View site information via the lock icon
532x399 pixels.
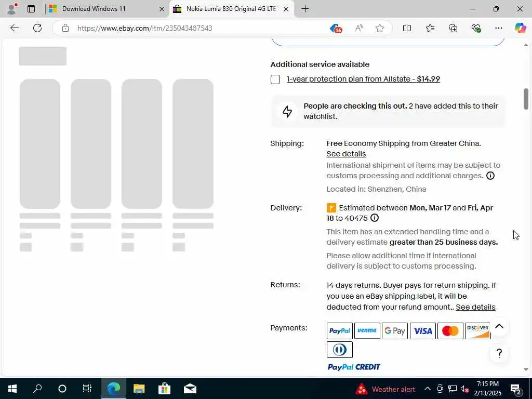(x=65, y=28)
